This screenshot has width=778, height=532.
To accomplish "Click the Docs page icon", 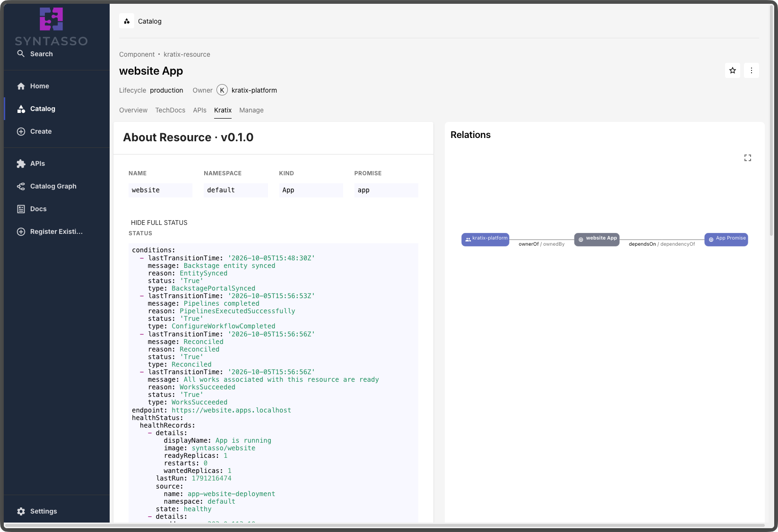I will 21,209.
